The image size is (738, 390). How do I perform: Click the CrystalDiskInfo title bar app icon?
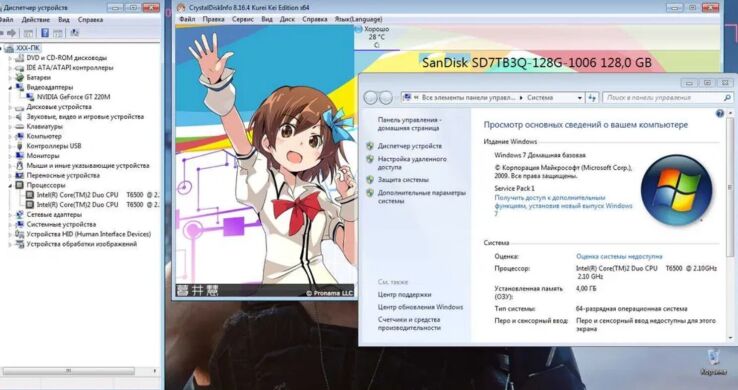point(181,8)
